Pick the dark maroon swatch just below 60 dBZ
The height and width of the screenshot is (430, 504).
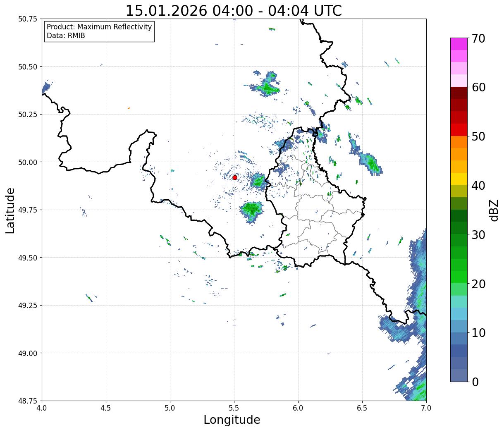(459, 93)
